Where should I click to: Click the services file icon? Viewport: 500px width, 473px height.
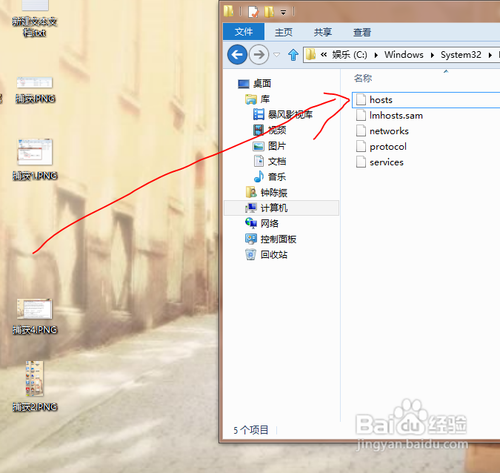coord(361,162)
